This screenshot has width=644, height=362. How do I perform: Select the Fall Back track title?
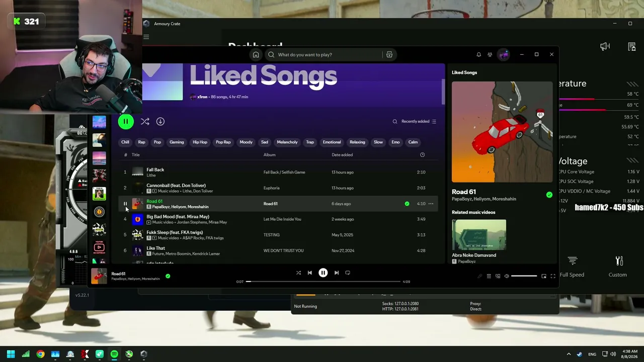point(155,170)
